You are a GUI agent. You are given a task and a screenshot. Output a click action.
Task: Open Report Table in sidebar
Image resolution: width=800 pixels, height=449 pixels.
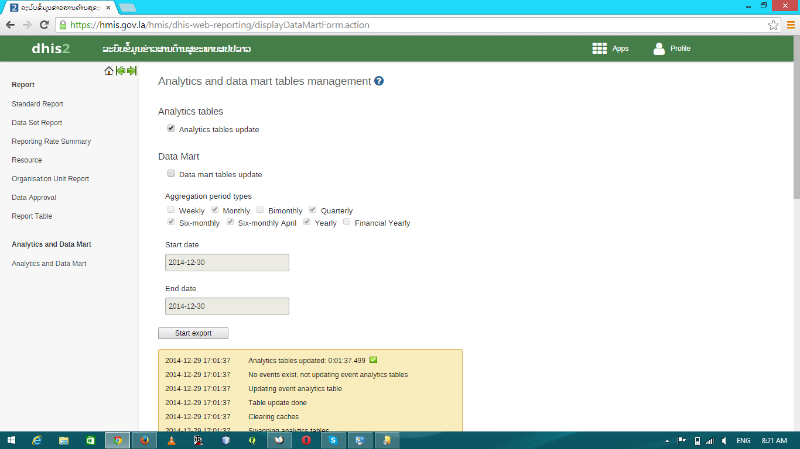tap(32, 216)
